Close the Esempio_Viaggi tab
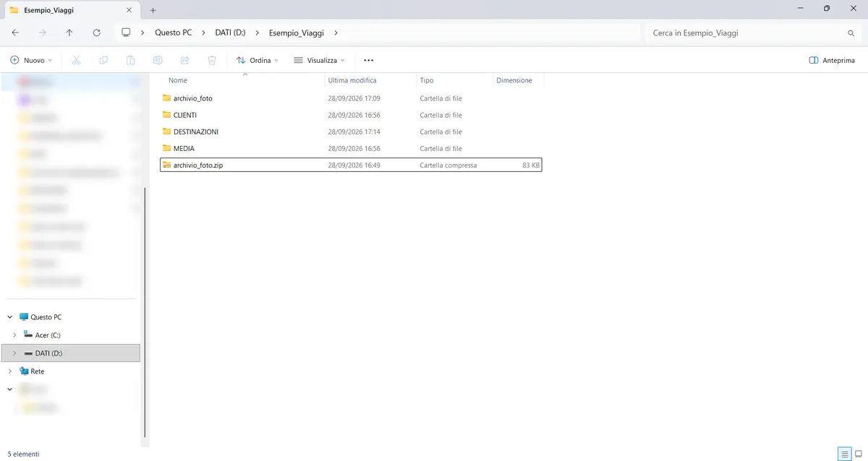Viewport: 868px width, 461px height. pos(129,10)
